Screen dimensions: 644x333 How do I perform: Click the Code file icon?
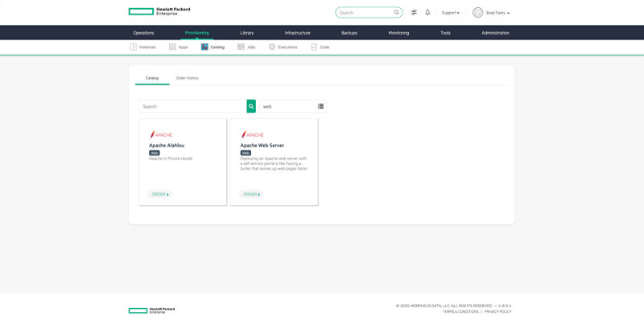314,47
